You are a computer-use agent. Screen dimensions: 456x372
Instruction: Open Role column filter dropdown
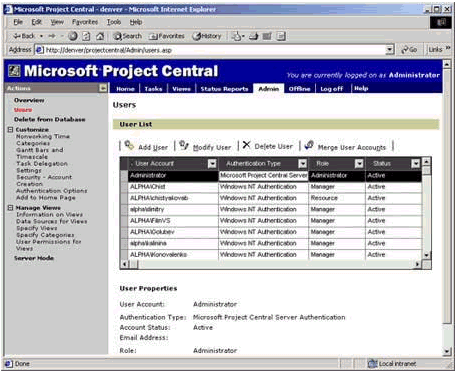(359, 163)
